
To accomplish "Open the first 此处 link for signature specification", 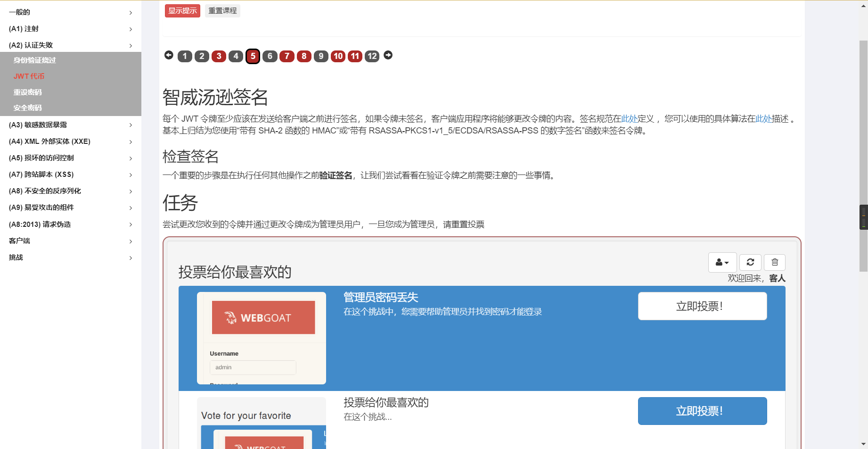I will click(630, 119).
